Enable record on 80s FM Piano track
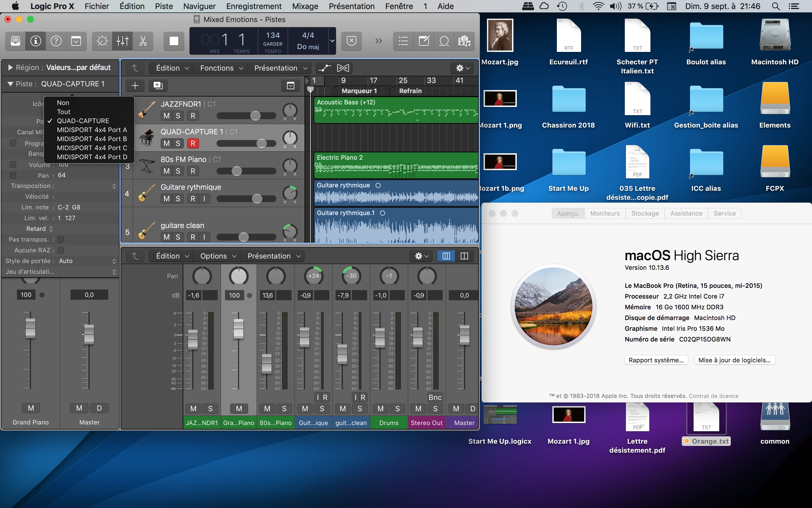This screenshot has width=812, height=508. click(193, 171)
